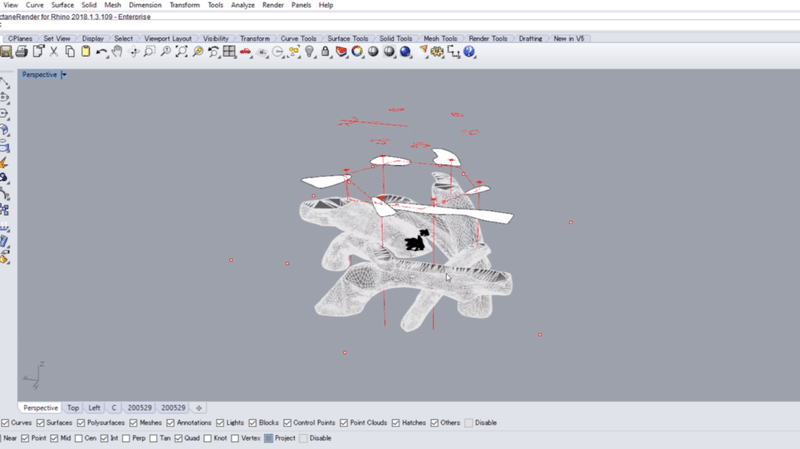Screen dimensions: 800x449
Task: Switch to the Top viewport tab
Action: (73, 408)
